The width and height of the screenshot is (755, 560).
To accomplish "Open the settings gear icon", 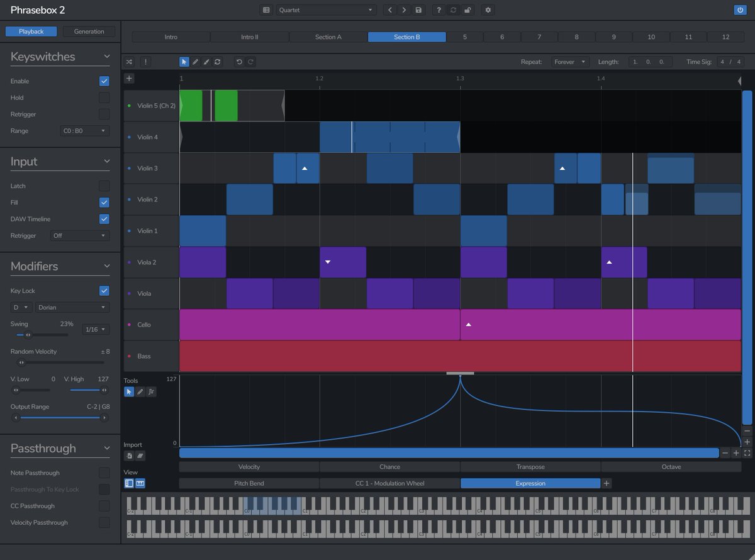I will click(x=488, y=10).
